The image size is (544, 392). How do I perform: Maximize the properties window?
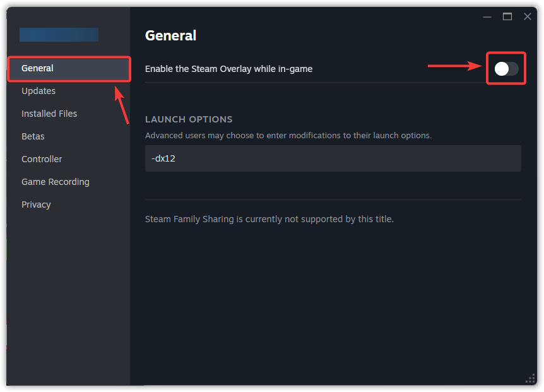[x=507, y=16]
